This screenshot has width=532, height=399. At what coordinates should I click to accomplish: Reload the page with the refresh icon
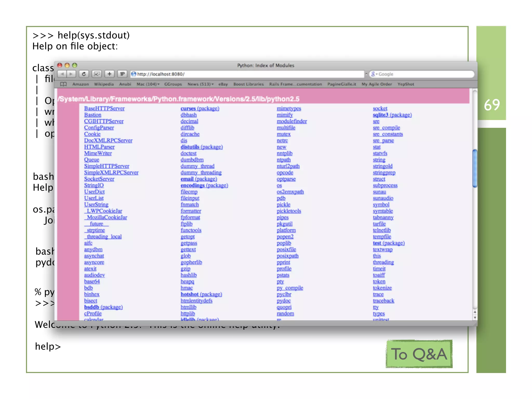tap(84, 74)
